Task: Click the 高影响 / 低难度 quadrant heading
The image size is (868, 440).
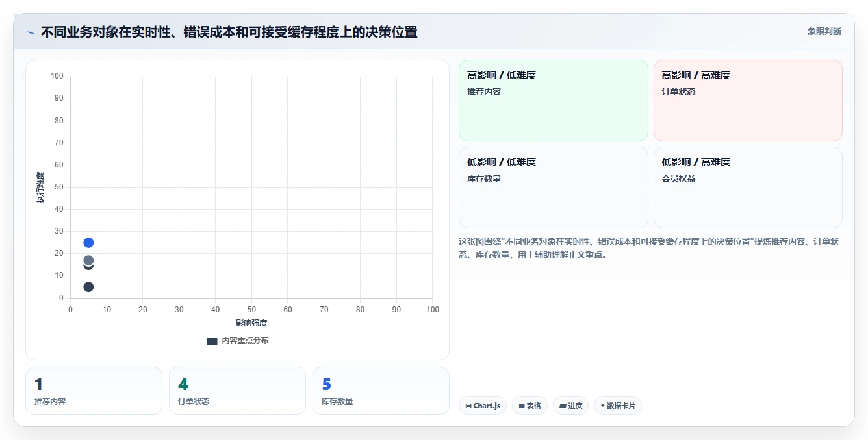Action: pos(502,75)
